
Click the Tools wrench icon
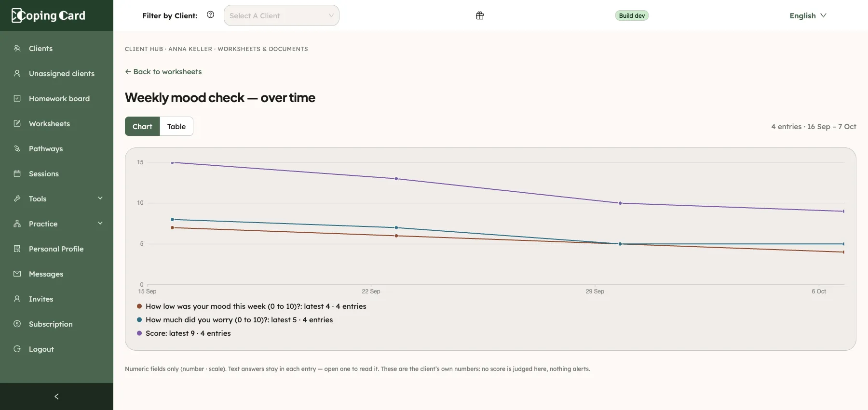pos(17,198)
